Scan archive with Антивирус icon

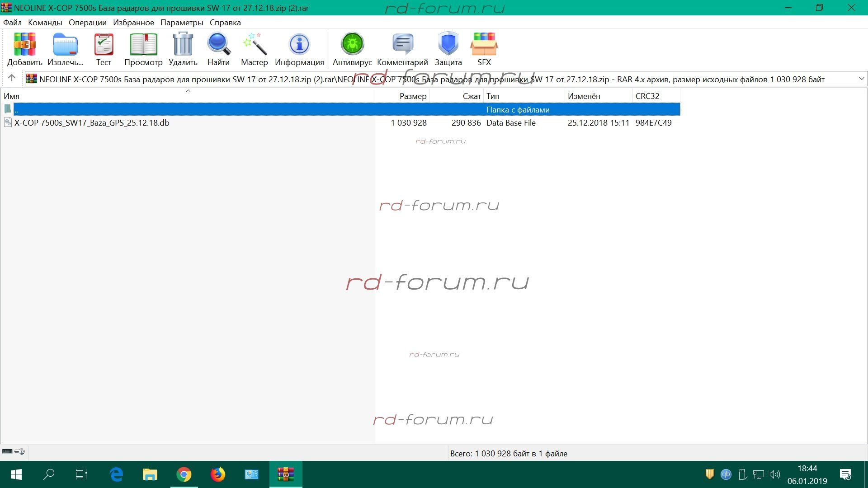click(x=352, y=45)
